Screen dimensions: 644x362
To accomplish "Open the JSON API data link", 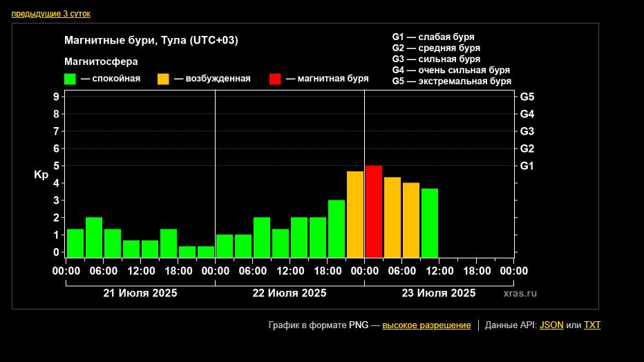I will pos(551,325).
